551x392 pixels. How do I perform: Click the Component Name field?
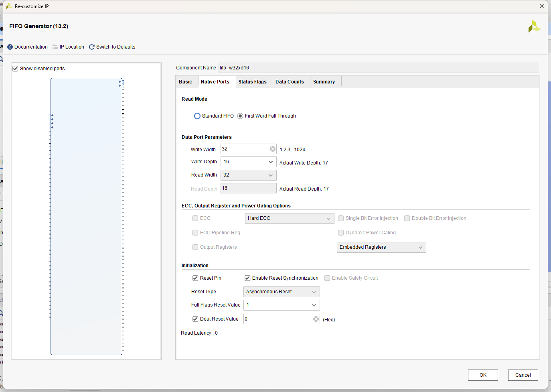click(x=379, y=68)
